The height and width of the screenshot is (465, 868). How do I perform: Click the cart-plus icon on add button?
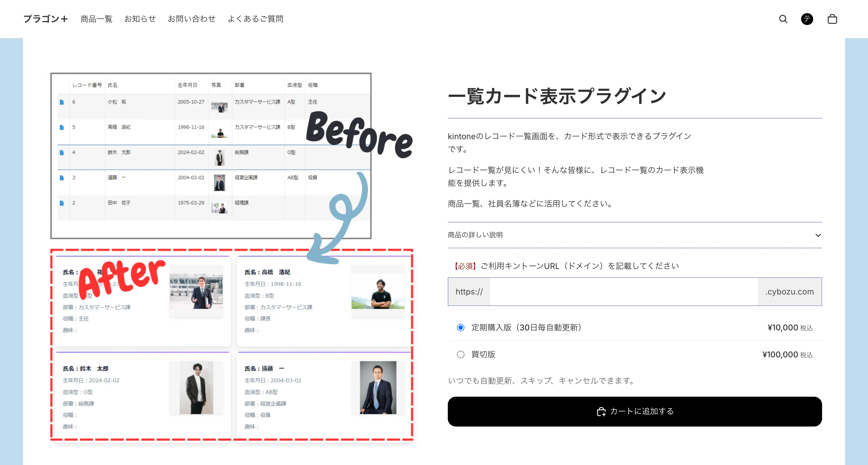click(601, 411)
